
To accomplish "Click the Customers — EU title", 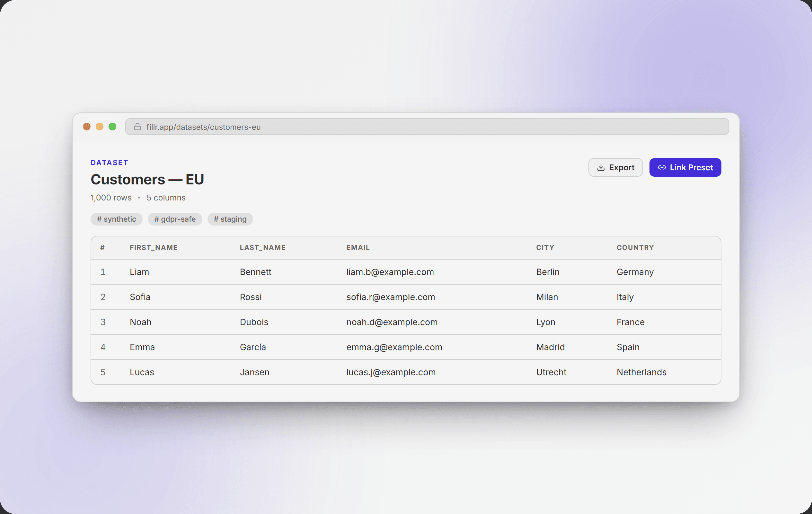I will (147, 180).
